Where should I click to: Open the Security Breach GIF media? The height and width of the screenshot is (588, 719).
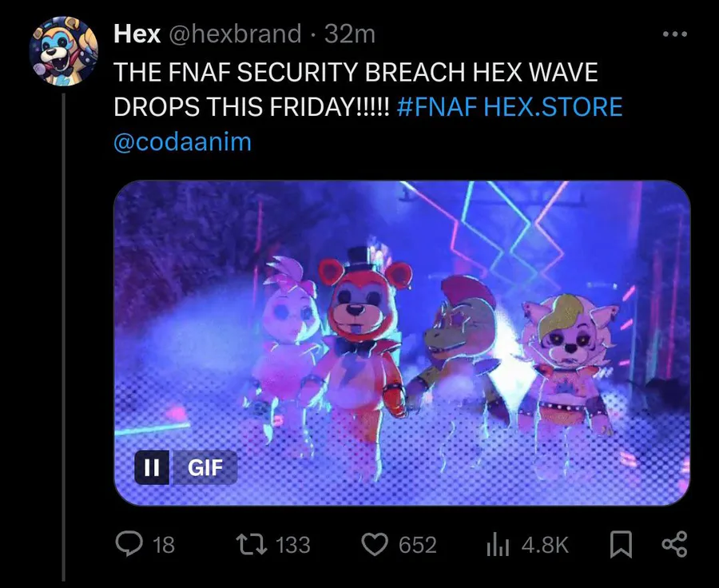402,343
